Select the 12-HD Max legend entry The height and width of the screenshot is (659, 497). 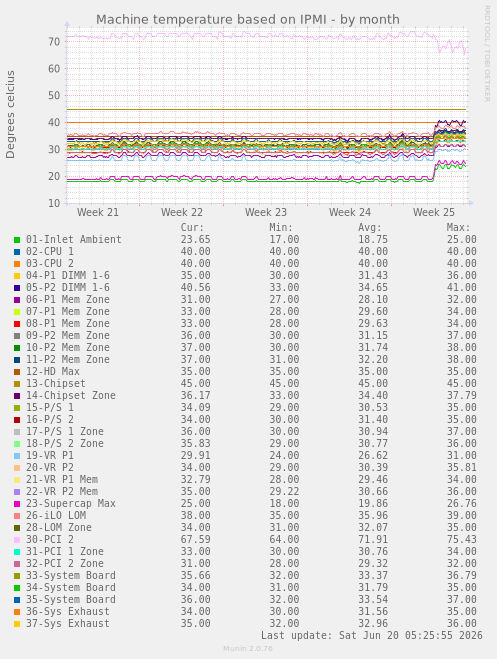pyautogui.click(x=53, y=371)
